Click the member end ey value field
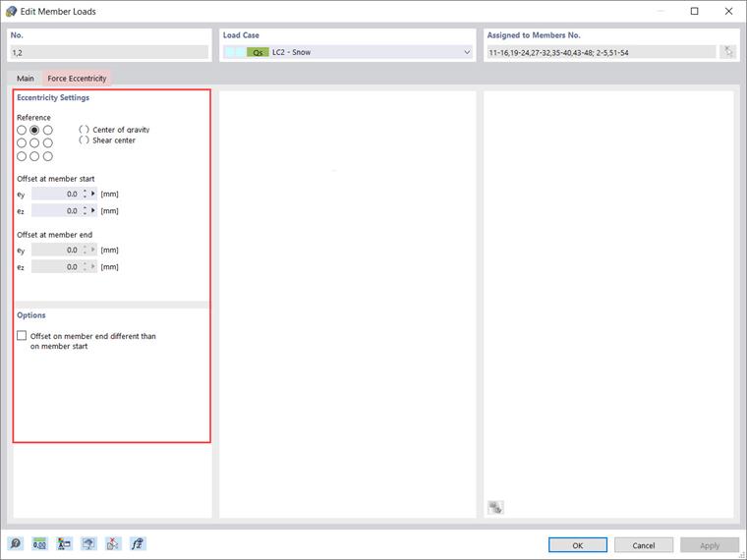The height and width of the screenshot is (560, 747). click(x=56, y=250)
